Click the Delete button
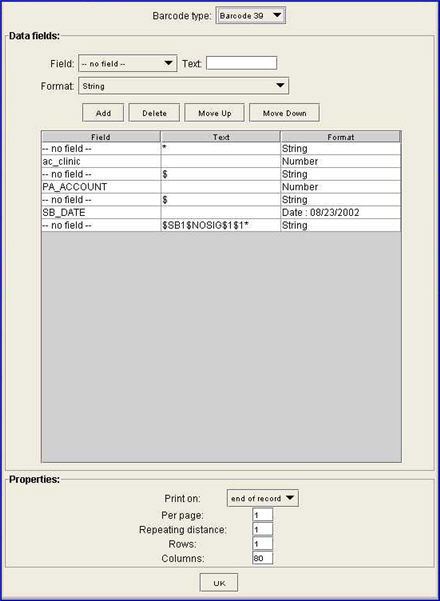The image size is (440, 601). pyautogui.click(x=154, y=113)
